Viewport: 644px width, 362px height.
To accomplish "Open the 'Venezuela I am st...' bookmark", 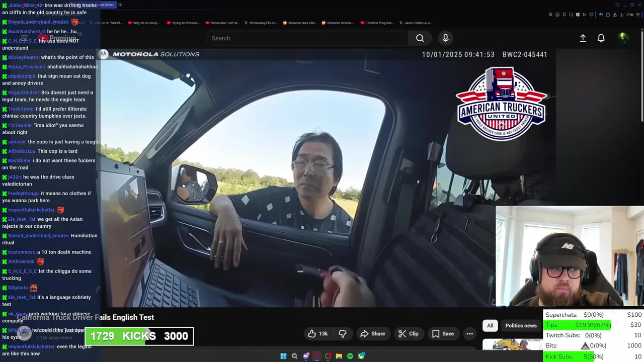I will 222,23.
